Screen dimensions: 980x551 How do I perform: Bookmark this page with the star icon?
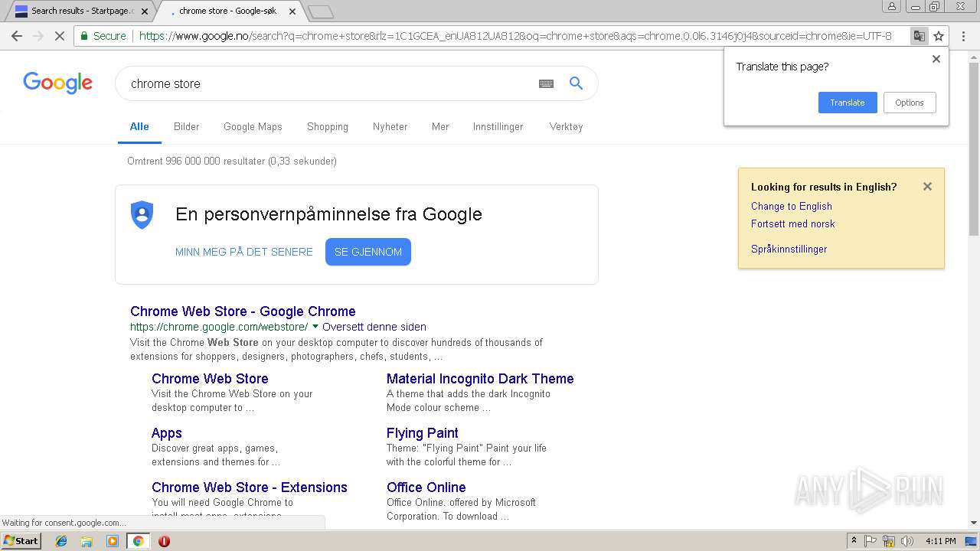pyautogui.click(x=939, y=36)
